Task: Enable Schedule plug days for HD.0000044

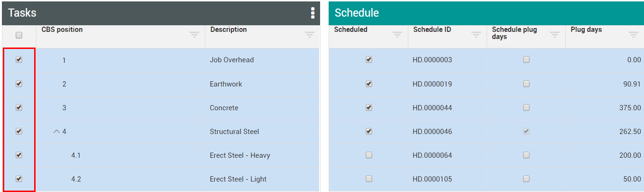Action: pyautogui.click(x=526, y=107)
